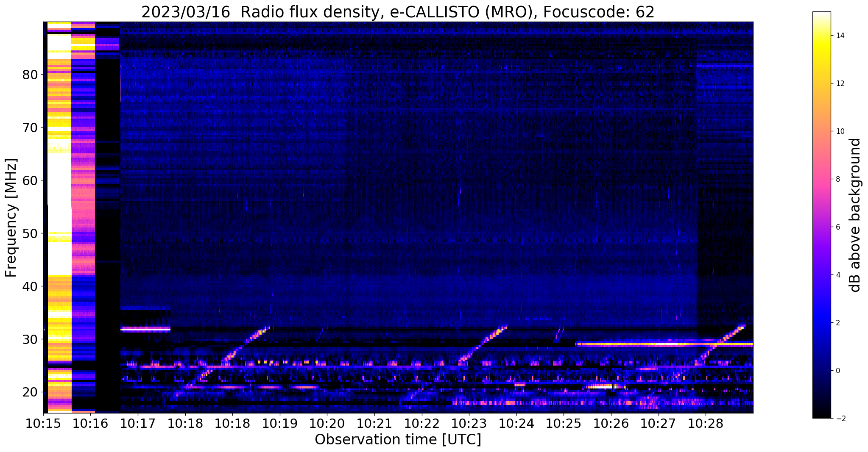Click the 10:19 time tick label
This screenshot has height=452, width=868.
280,424
